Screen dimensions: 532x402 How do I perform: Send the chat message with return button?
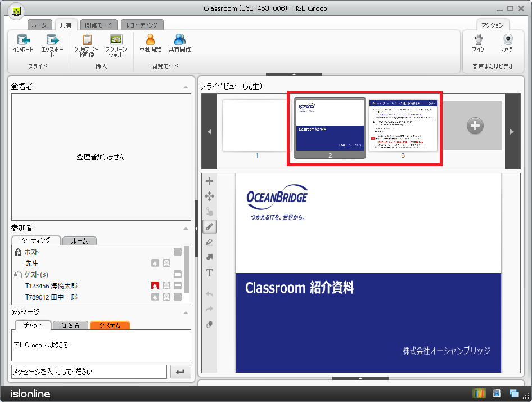(181, 372)
